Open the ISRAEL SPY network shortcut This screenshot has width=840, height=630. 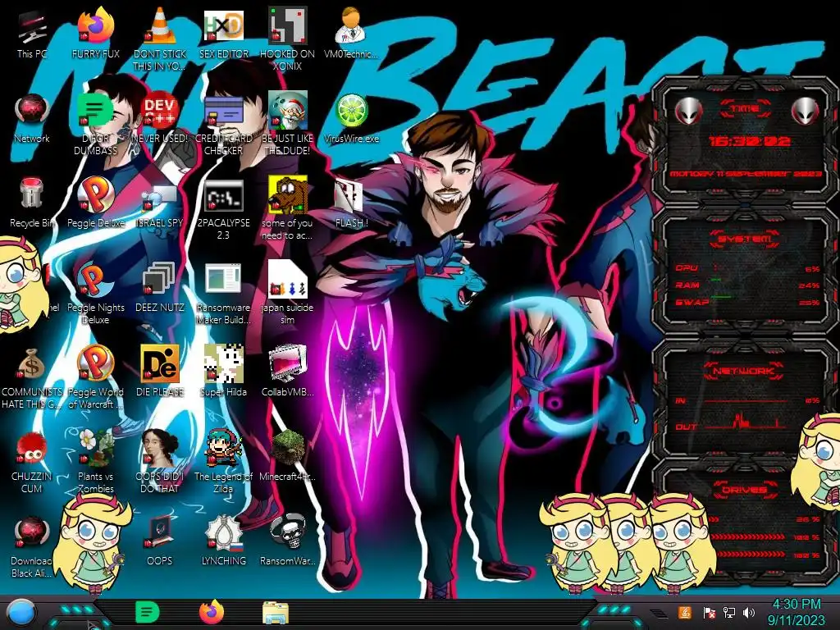coord(160,207)
